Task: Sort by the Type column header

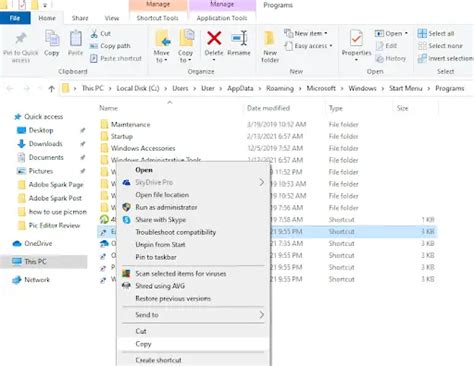Action: click(x=336, y=108)
